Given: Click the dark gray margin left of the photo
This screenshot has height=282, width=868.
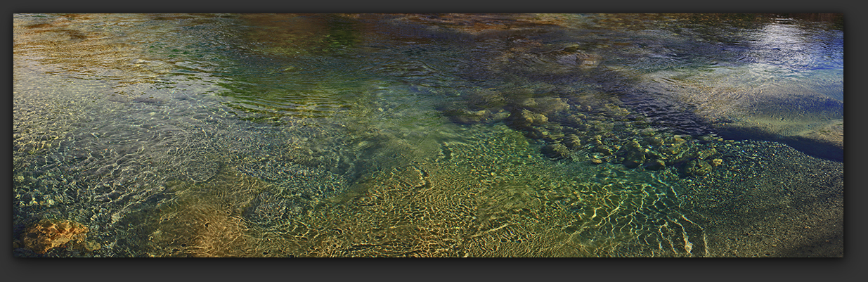Looking at the screenshot, I should (6, 141).
